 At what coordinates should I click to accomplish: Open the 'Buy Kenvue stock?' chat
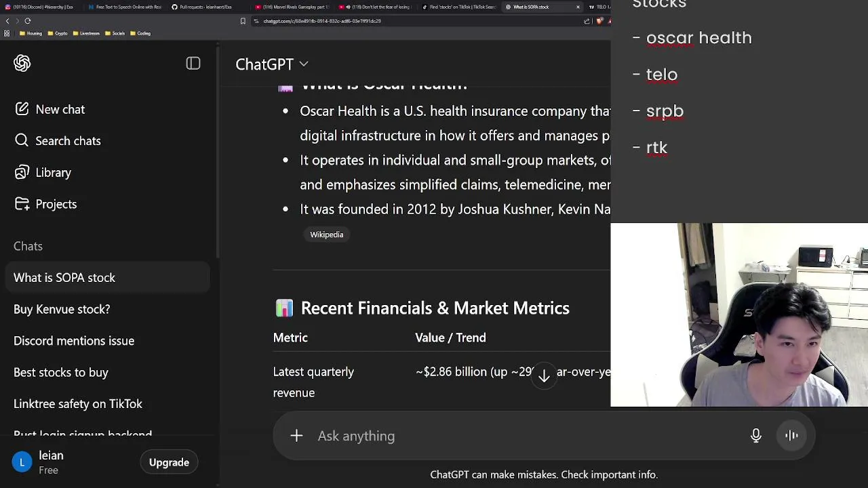click(62, 309)
